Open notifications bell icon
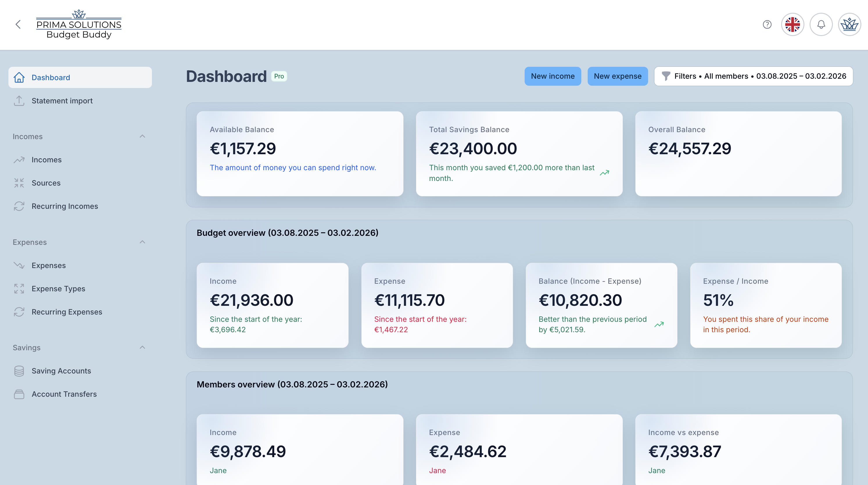 tap(821, 24)
